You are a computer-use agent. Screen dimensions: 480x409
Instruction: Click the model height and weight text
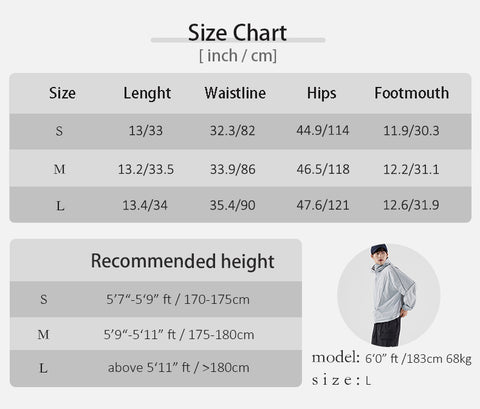(x=418, y=359)
